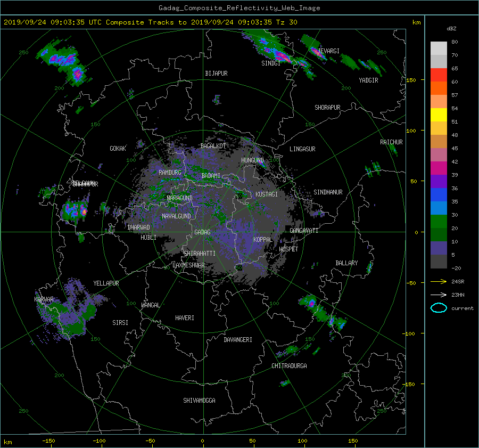Viewport: 479px width, 448px height.
Task: Click the DAVANGERI city label
Action: click(238, 340)
